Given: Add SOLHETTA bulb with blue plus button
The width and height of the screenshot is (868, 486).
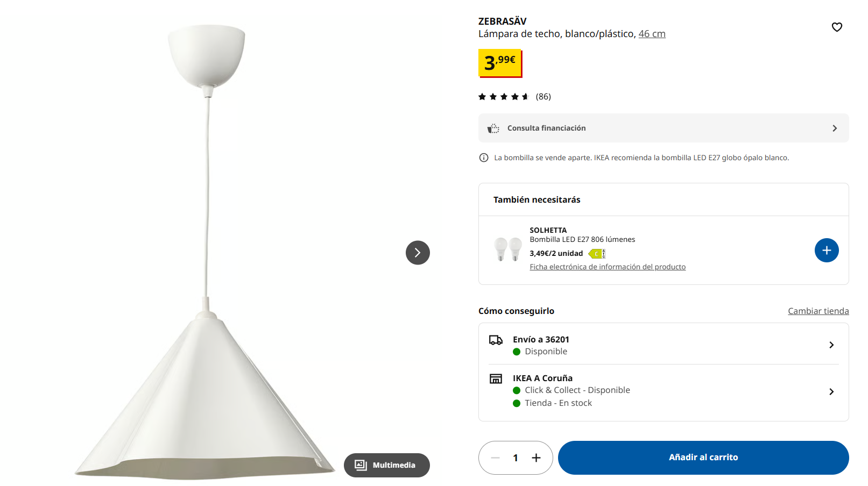Looking at the screenshot, I should coord(827,251).
